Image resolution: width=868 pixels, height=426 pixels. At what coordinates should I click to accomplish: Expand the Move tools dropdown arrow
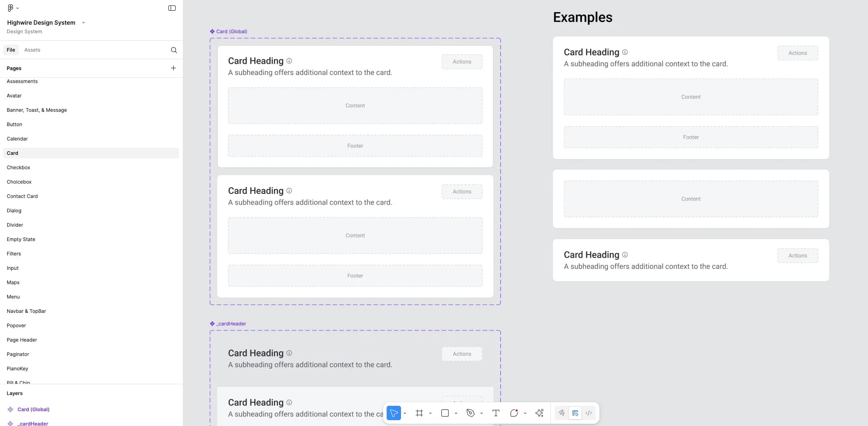405,413
